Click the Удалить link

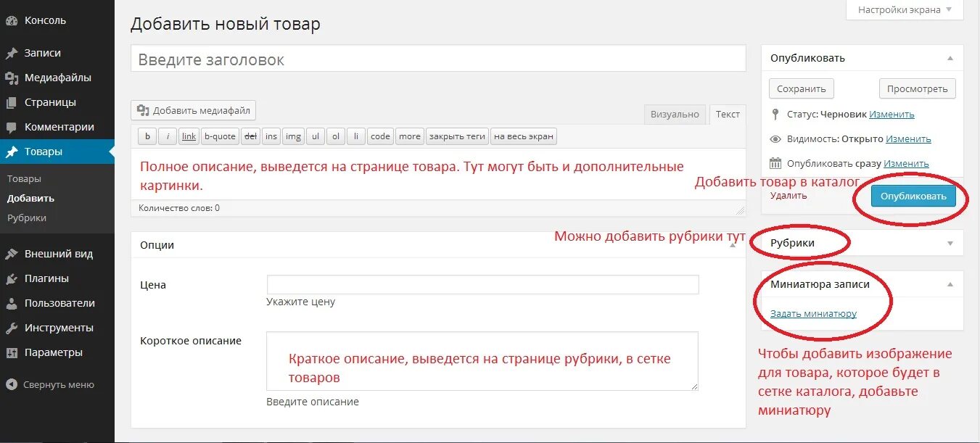[788, 195]
